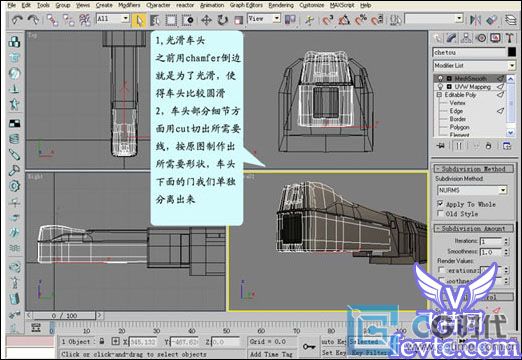Click the black object color swatch
Viewport: 522px width, 360px height.
tap(512, 52)
